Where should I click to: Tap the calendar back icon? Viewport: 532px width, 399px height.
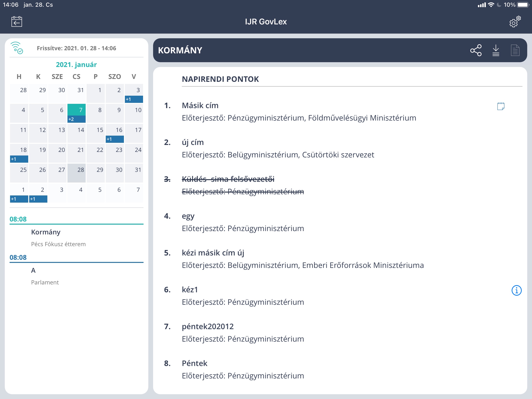pyautogui.click(x=17, y=22)
